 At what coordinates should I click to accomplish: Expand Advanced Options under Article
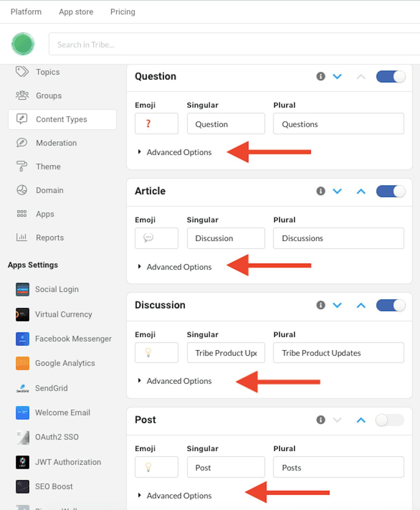(175, 267)
